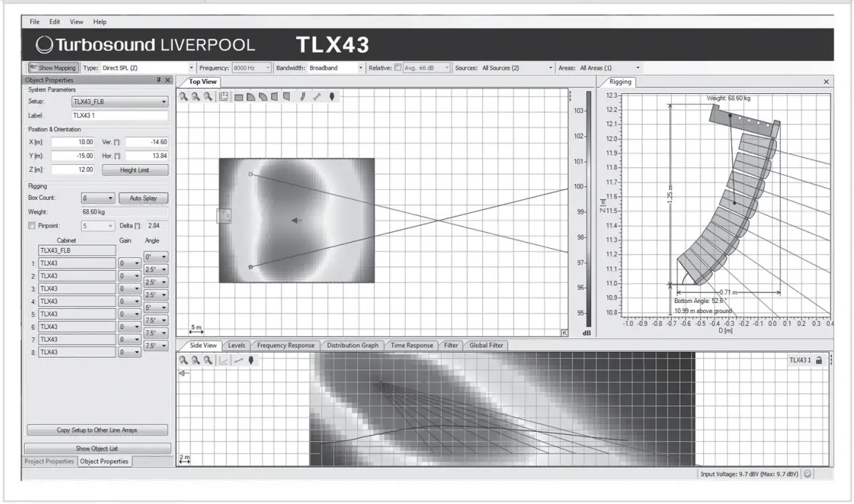Image resolution: width=854 pixels, height=504 pixels.
Task: Select the line array placement tool
Action: point(303,96)
